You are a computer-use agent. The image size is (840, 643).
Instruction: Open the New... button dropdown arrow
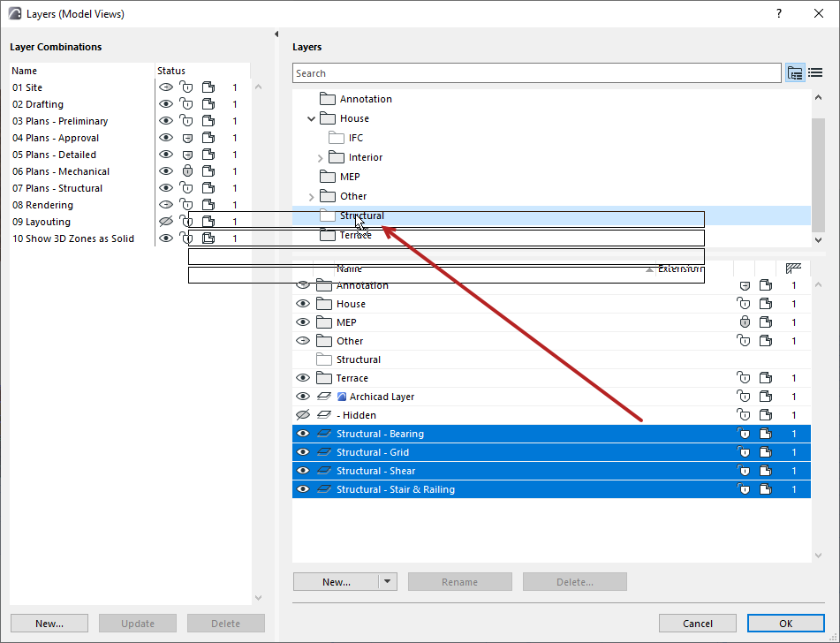[388, 581]
